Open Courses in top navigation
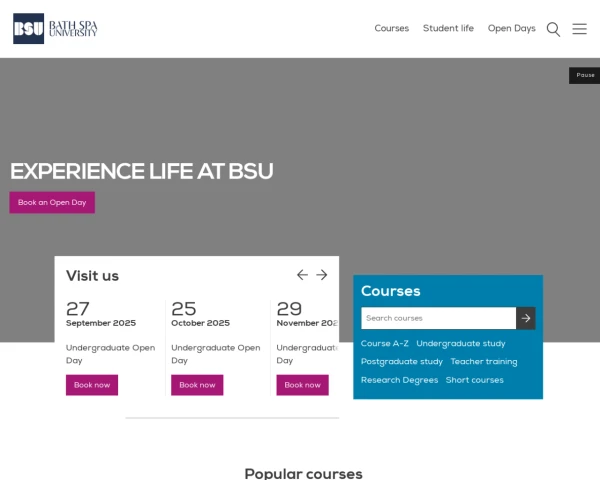 click(x=391, y=29)
